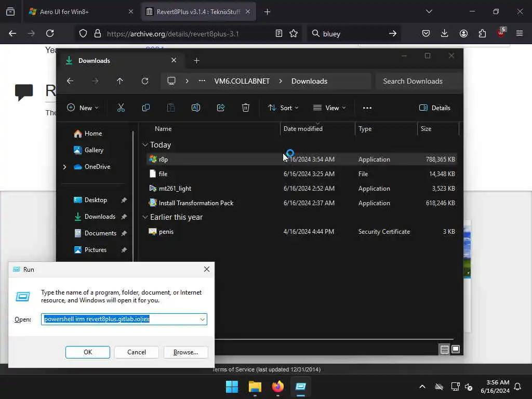Image resolution: width=532 pixels, height=399 pixels.
Task: Open a new Firefox tab
Action: pyautogui.click(x=268, y=12)
